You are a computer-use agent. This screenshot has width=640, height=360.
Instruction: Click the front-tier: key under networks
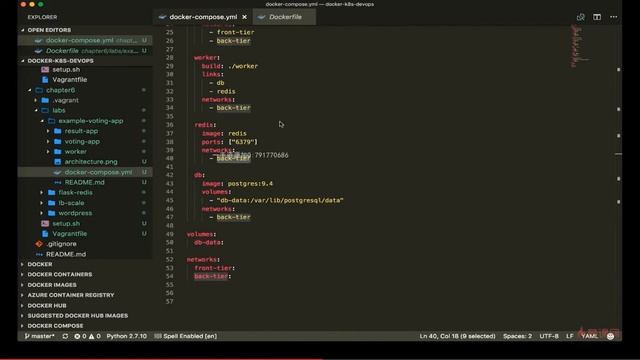point(215,268)
